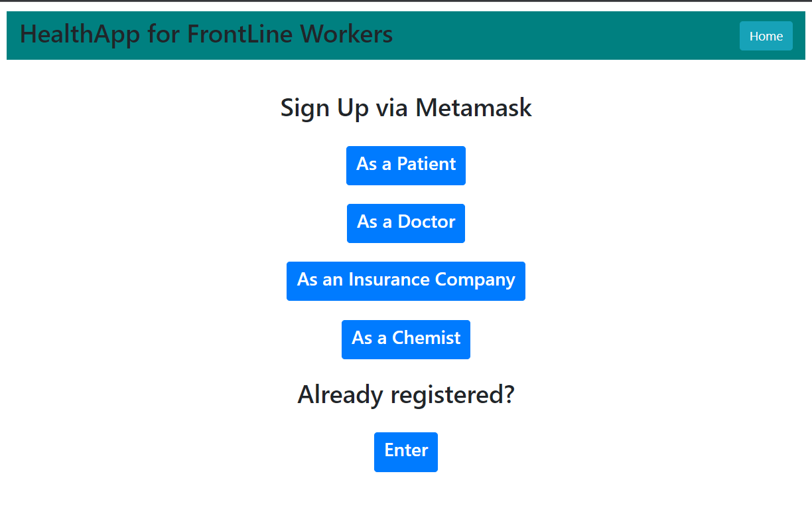Click the Home button in navbar
The image size is (812, 508).
[766, 36]
